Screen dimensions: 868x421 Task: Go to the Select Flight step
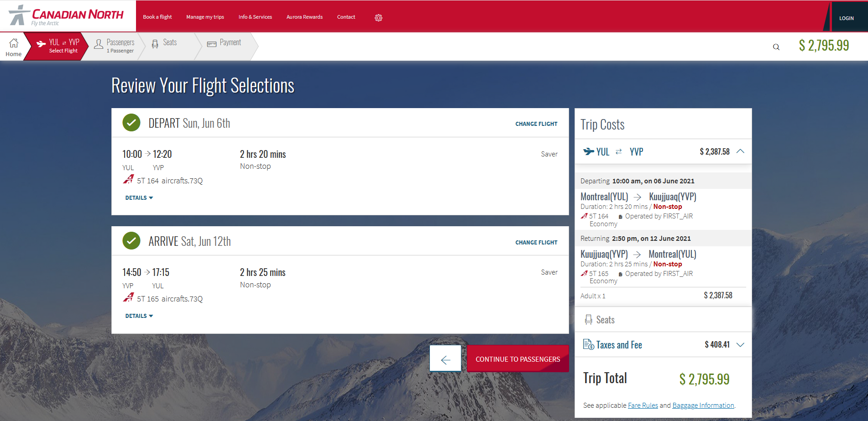click(57, 46)
